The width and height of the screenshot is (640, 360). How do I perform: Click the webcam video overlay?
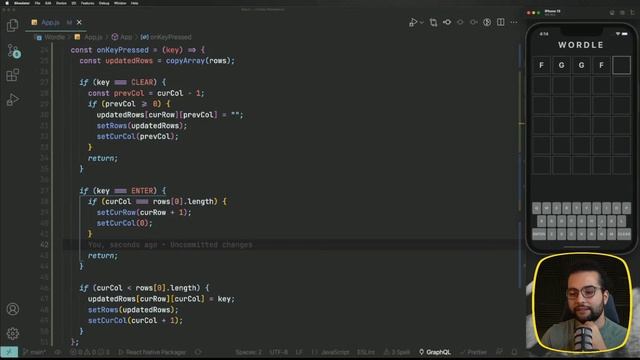tap(581, 303)
